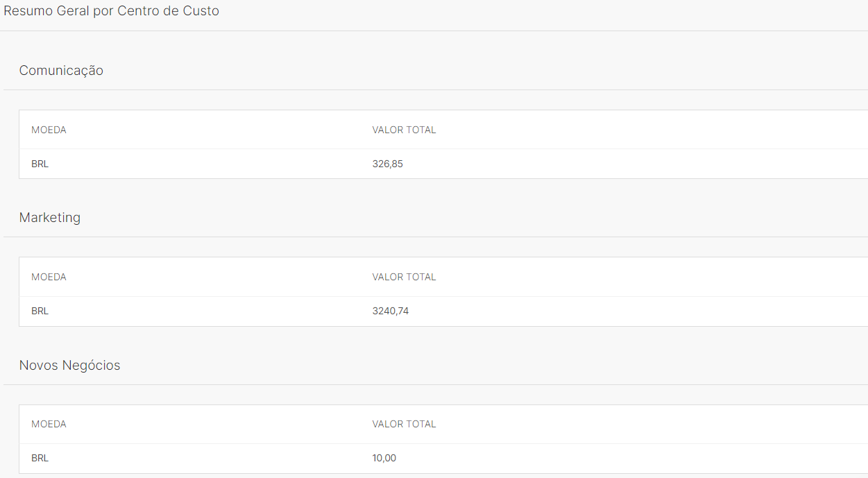Click VALOR TOTAL header in Novos Negócios table
This screenshot has height=478, width=868.
404,424
